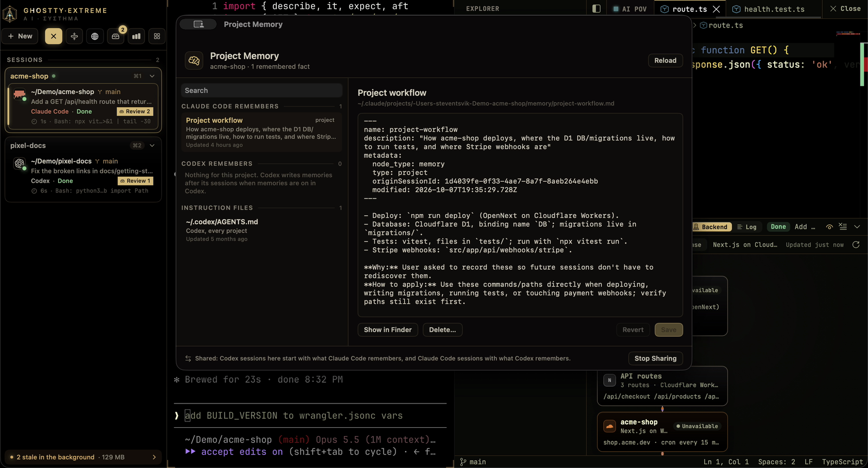Open the AI POV tab
Screen dimensions: 868x468
629,9
